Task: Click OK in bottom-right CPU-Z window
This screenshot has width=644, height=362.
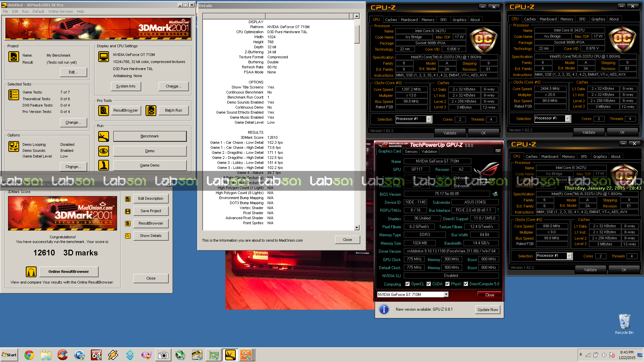Action: coord(624,270)
